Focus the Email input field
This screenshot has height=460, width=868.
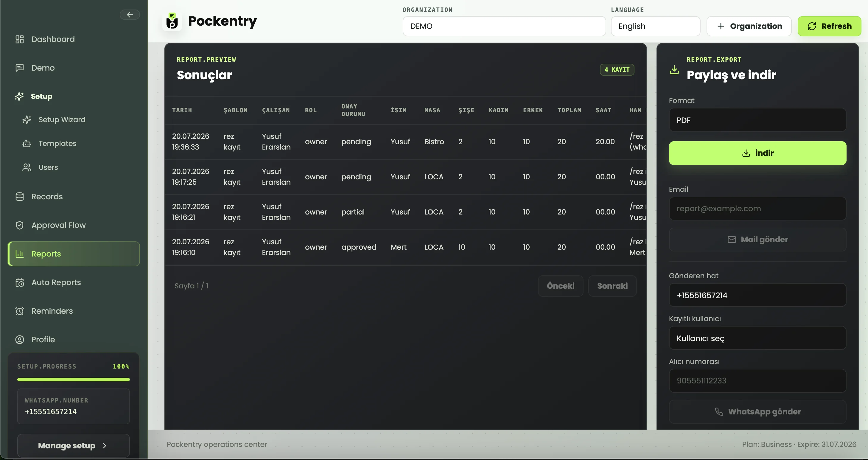(757, 209)
